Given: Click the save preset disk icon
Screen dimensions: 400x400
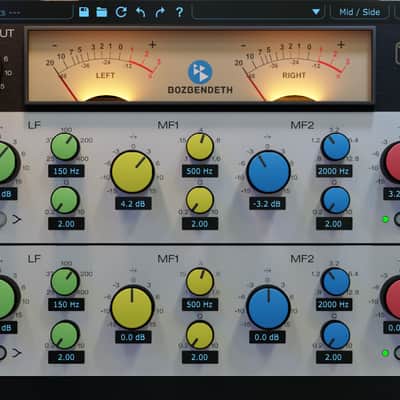Looking at the screenshot, I should click(84, 12).
